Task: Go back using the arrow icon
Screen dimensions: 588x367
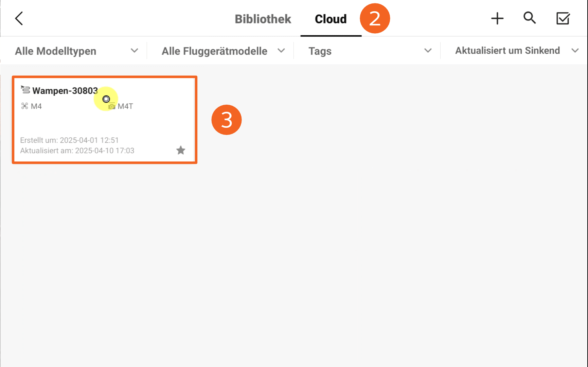Action: (19, 18)
